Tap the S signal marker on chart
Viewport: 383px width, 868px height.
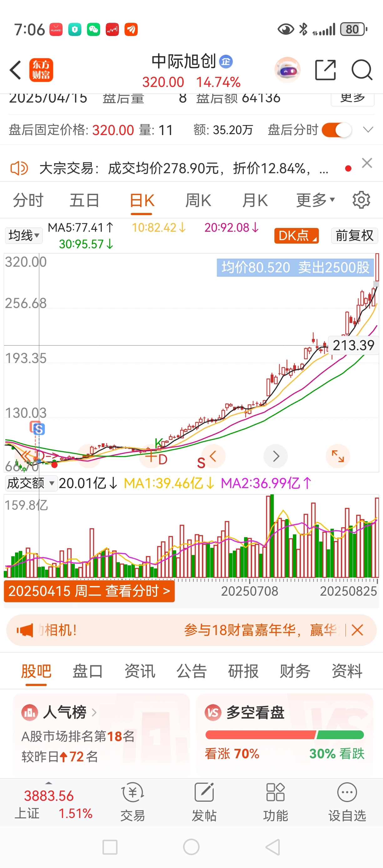click(39, 429)
